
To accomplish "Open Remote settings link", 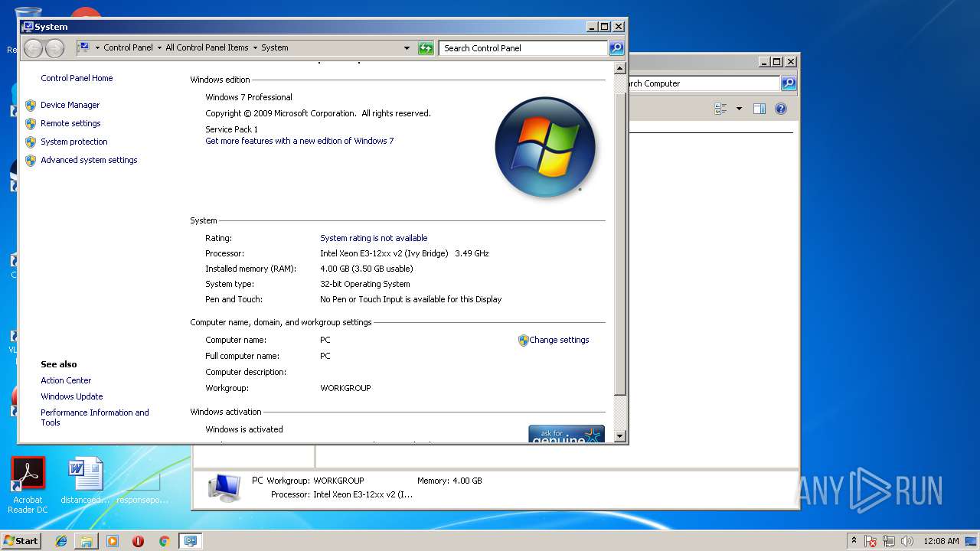I will pyautogui.click(x=70, y=123).
